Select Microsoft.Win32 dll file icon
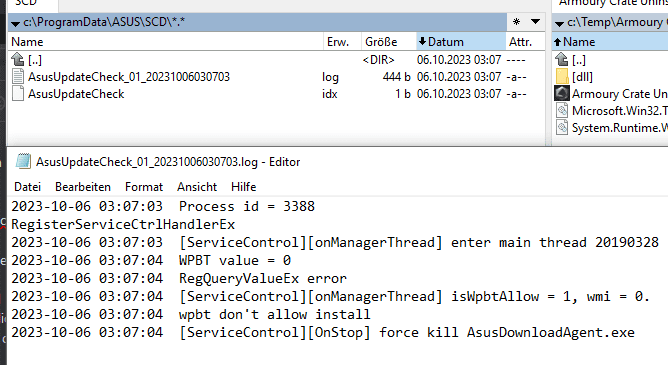Image resolution: width=668 pixels, height=365 pixels. tap(562, 111)
